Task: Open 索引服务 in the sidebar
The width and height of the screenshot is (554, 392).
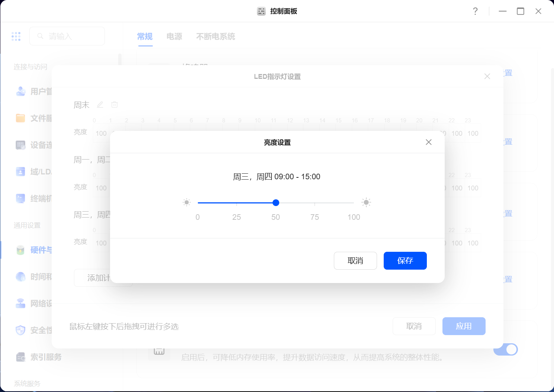Action: coord(39,357)
